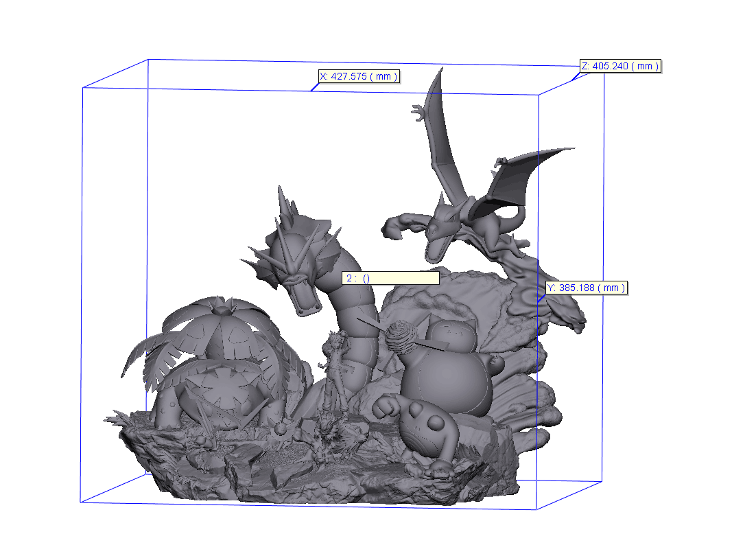The height and width of the screenshot is (556, 756).
Task: Select the small spiky creature on base
Action: [322, 439]
